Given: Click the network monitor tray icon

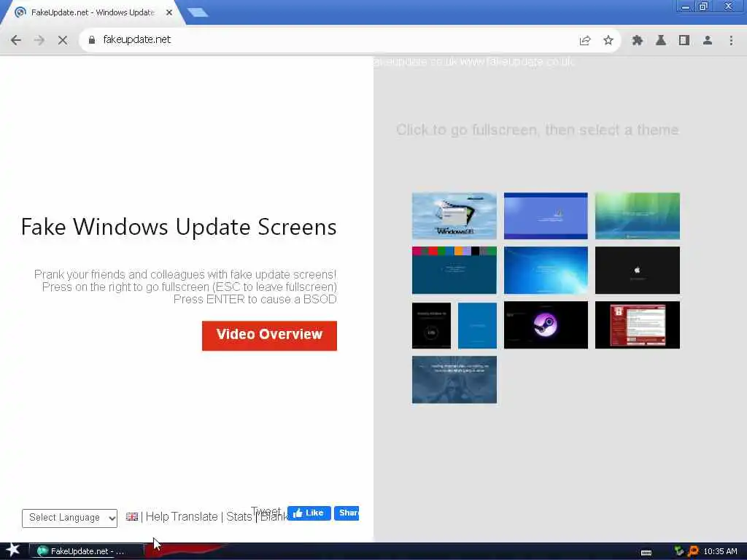Looking at the screenshot, I should (x=679, y=551).
